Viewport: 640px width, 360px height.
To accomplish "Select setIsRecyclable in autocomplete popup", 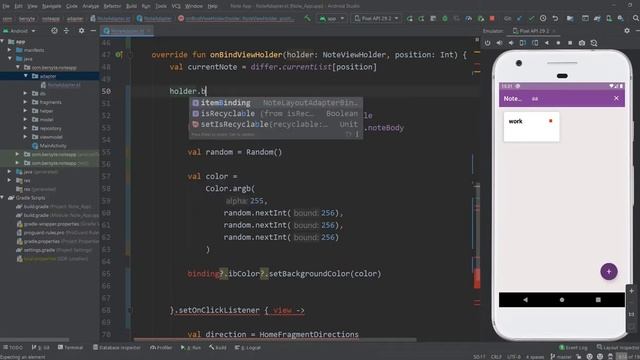I will pyautogui.click(x=276, y=124).
